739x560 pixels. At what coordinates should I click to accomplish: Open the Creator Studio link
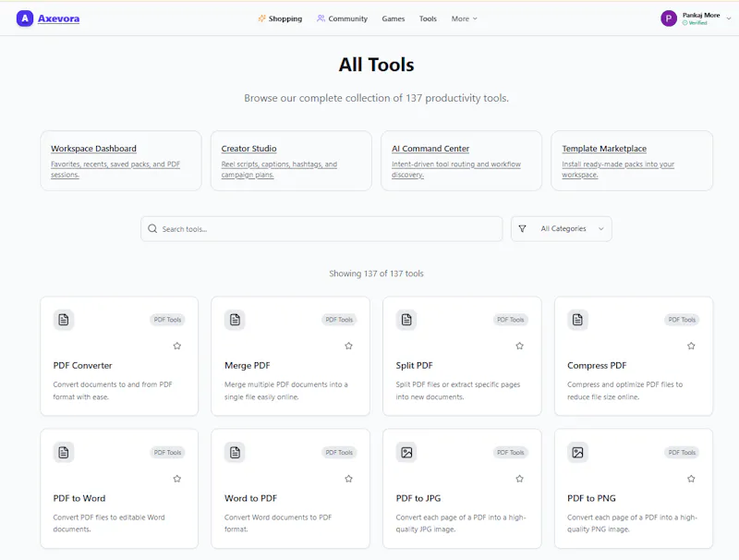point(248,149)
